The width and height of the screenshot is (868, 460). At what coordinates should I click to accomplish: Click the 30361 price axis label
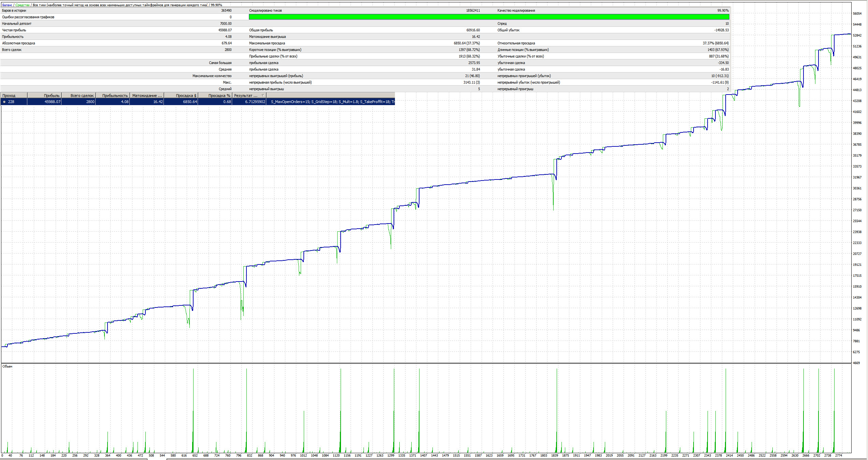point(857,188)
